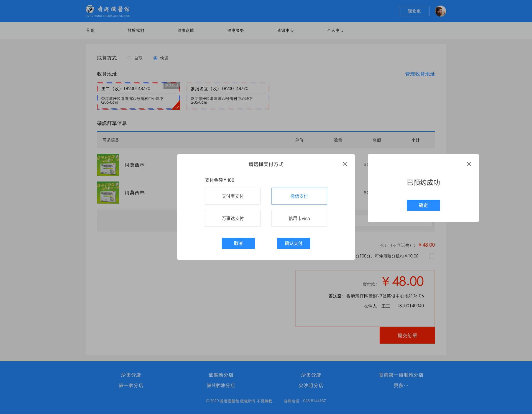Open the 健康商城 menu item
This screenshot has height=414, width=532.
point(186,30)
